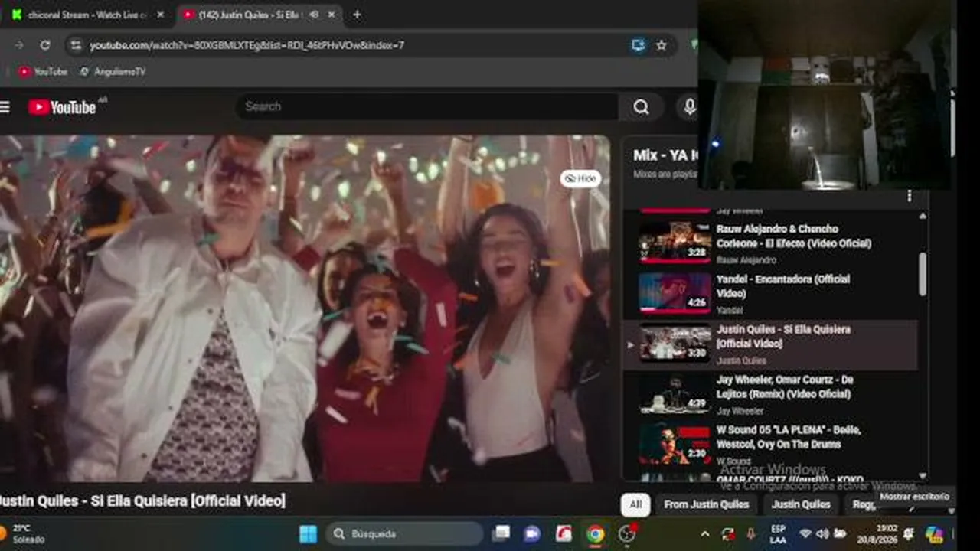Click the Rauw Alejandro channel name in playlist
The width and height of the screenshot is (980, 551).
(x=746, y=260)
